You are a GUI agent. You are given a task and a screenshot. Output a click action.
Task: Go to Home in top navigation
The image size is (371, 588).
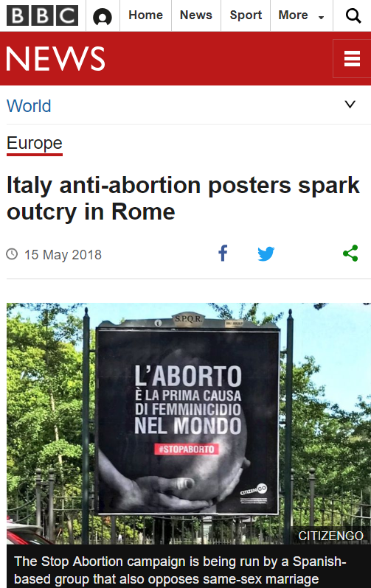[146, 15]
